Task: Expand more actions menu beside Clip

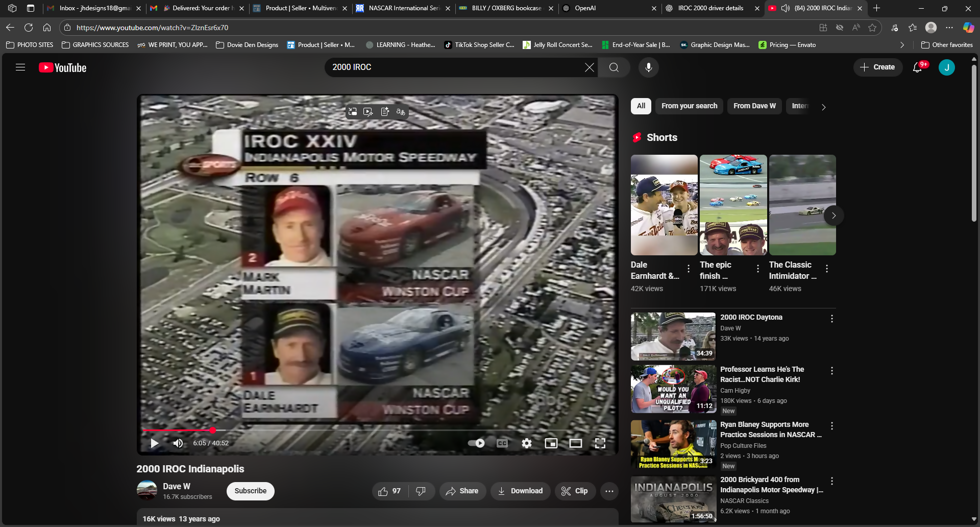Action: click(609, 491)
